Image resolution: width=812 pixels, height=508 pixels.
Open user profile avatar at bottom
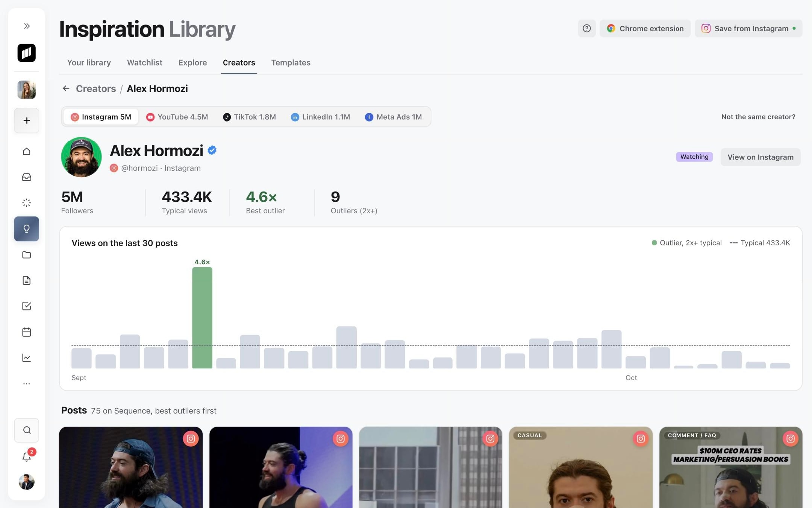[27, 482]
